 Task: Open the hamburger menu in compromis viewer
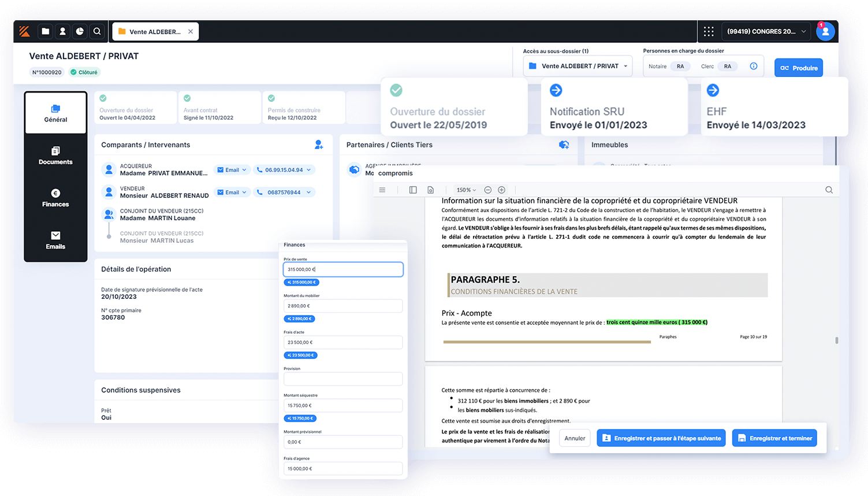pos(382,190)
